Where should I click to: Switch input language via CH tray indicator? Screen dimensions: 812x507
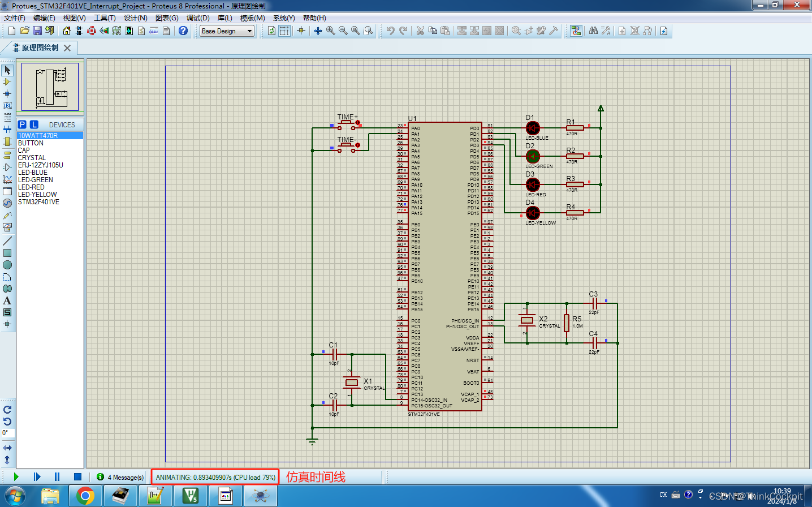click(x=663, y=493)
